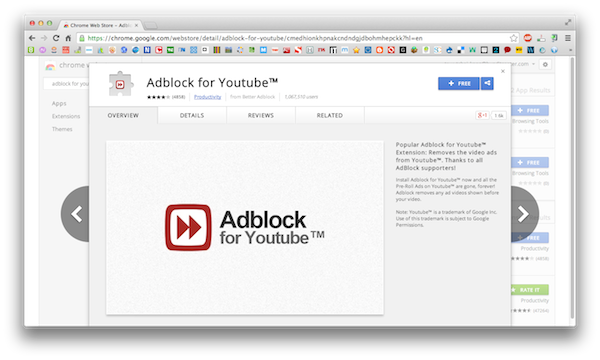Open Extensions in the store sidebar
The height and width of the screenshot is (360, 600).
pos(66,116)
